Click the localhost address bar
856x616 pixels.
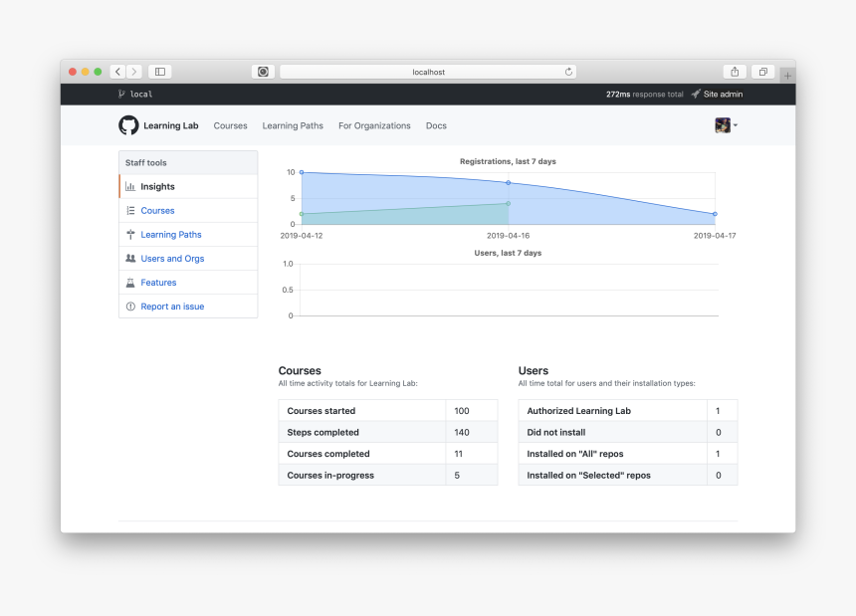click(428, 72)
